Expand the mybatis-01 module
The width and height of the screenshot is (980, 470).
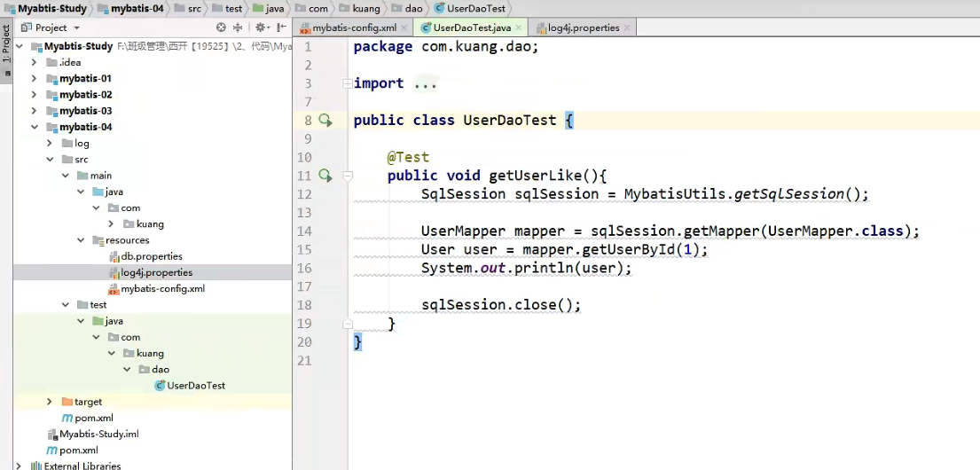click(x=35, y=78)
